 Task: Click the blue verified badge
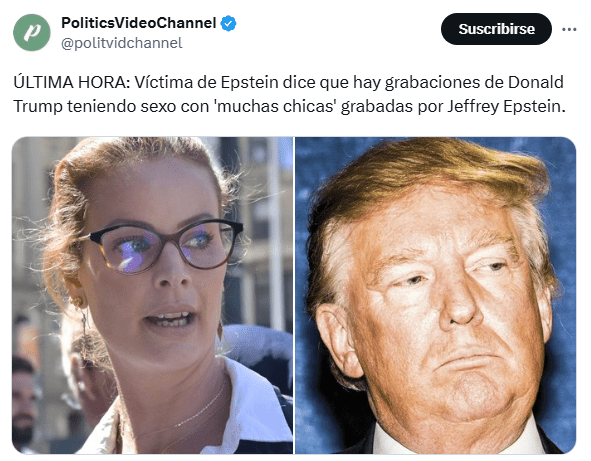[228, 23]
